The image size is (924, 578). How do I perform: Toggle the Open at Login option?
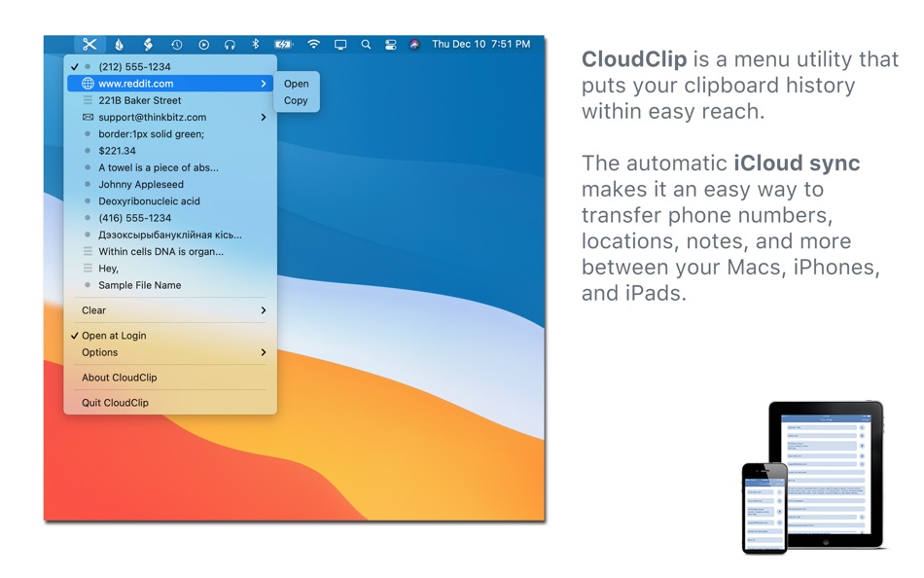(x=170, y=336)
